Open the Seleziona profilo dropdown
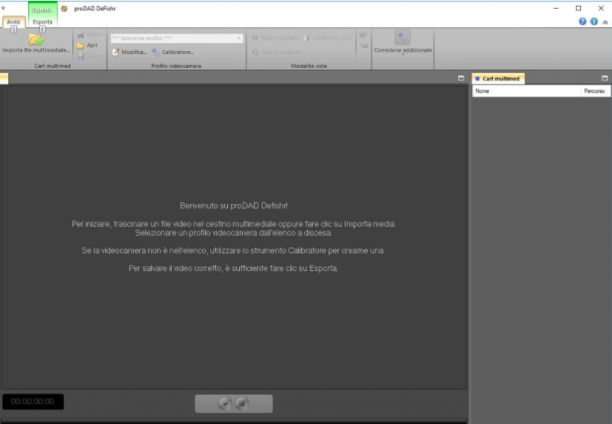Viewport: 612px width, 424px height. click(x=176, y=38)
